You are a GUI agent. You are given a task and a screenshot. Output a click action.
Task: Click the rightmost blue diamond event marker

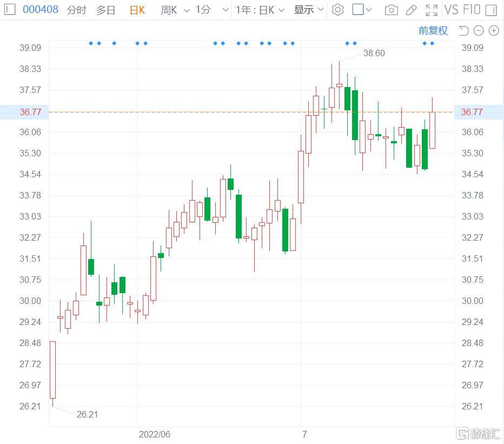pos(432,43)
